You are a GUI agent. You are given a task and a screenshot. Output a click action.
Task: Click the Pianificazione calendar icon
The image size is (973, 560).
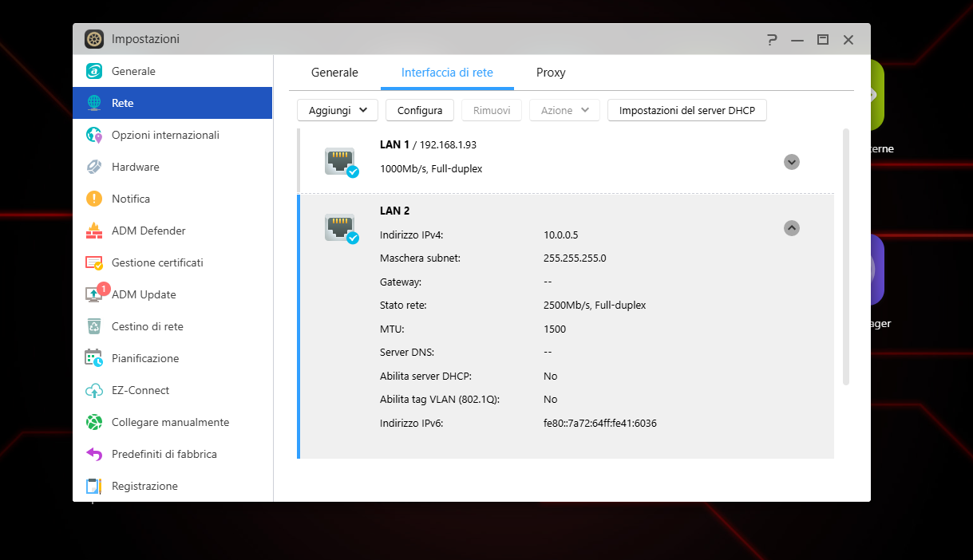[x=94, y=358]
